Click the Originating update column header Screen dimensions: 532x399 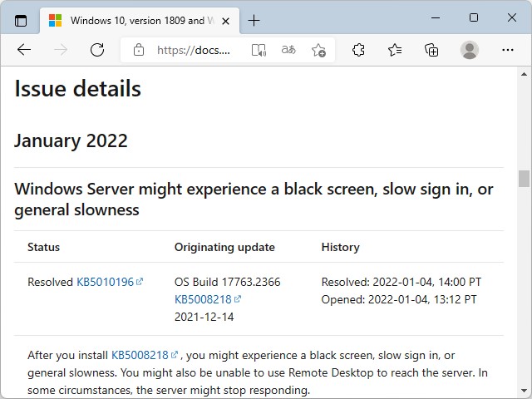coord(224,247)
